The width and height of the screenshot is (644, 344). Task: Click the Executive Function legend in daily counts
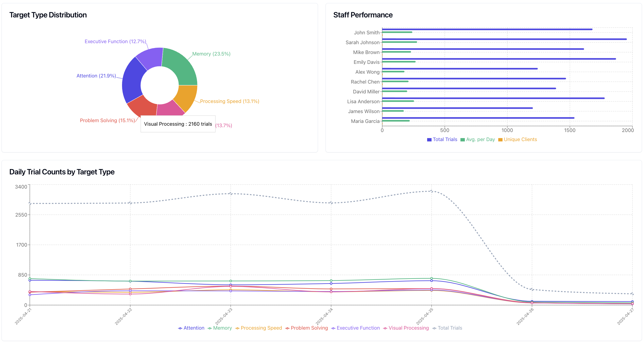(x=358, y=328)
